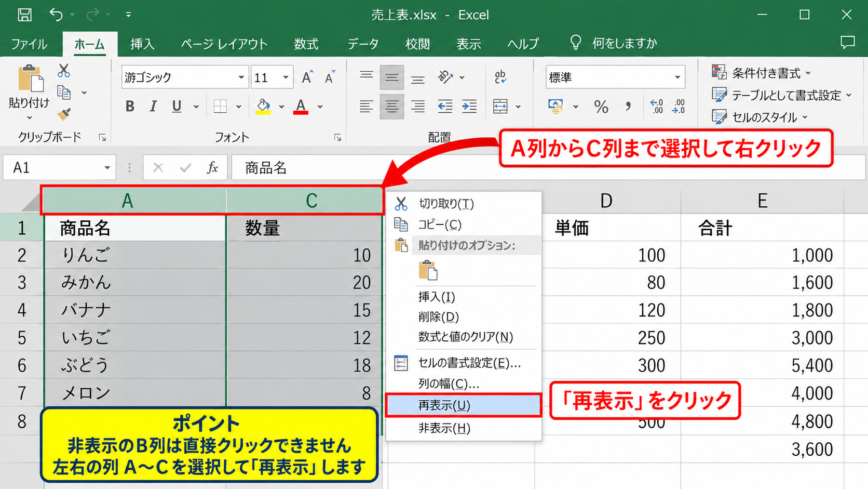This screenshot has width=868, height=489.
Task: Open the ファイル tab
Action: pyautogui.click(x=29, y=44)
